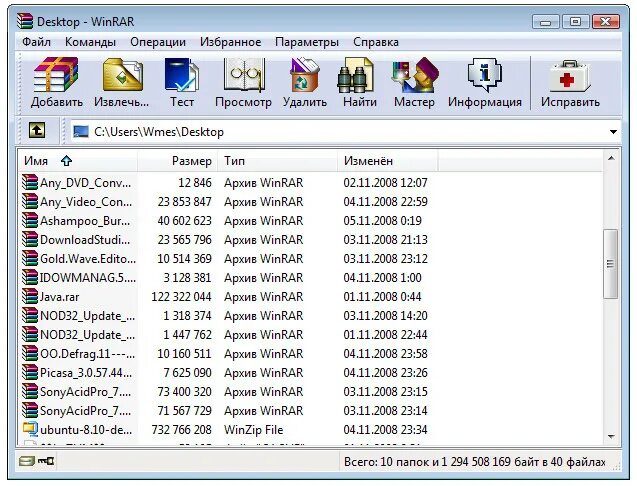
Task: Click the archive icon of Any_Video_Con...
Action: (30, 202)
